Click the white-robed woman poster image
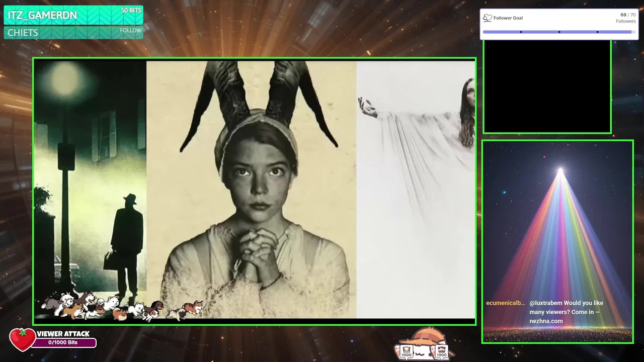This screenshot has width=644, height=362. click(x=416, y=190)
